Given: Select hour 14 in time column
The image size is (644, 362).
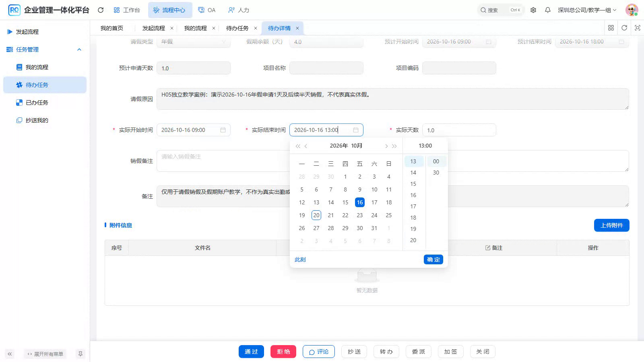Looking at the screenshot, I should point(413,173).
